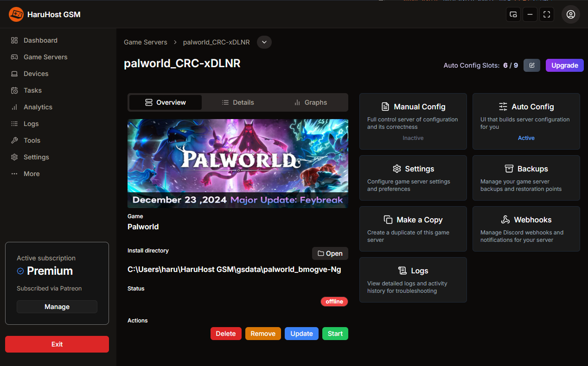Click the palworld_CRC-xDLNR breadcrumb
588x366 pixels.
point(217,42)
